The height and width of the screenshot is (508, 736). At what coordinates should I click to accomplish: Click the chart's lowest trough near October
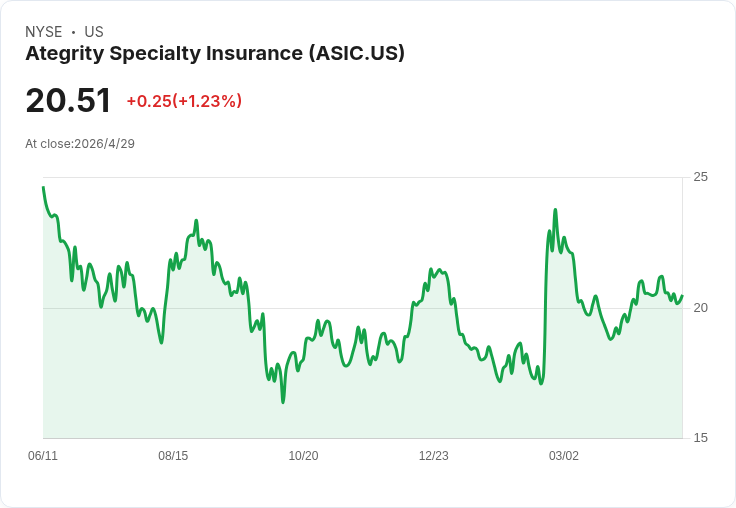283,402
